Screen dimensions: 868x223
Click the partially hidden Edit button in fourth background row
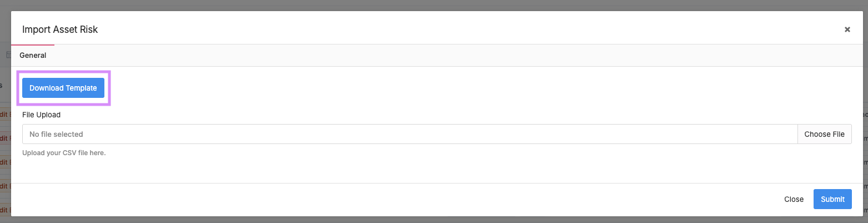(x=5, y=186)
